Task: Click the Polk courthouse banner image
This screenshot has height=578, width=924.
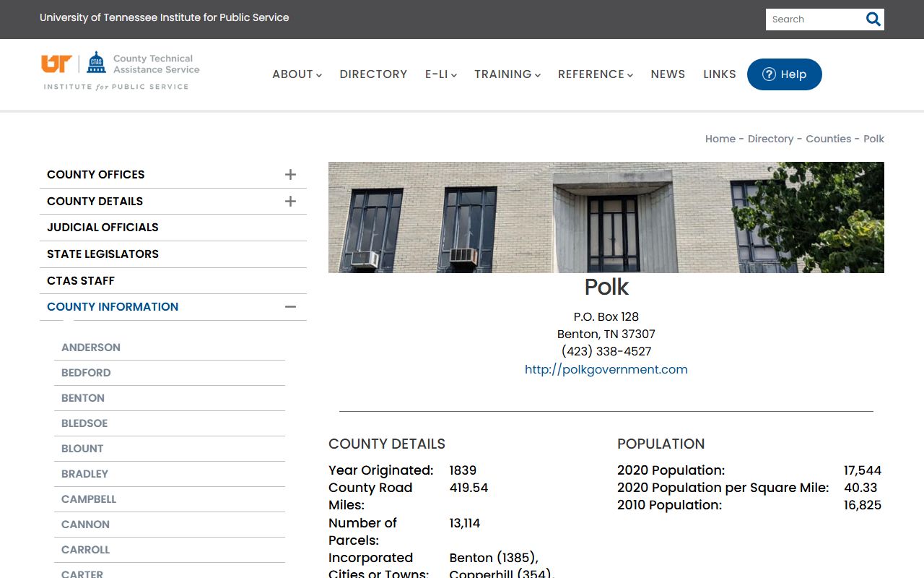Action: [606, 217]
